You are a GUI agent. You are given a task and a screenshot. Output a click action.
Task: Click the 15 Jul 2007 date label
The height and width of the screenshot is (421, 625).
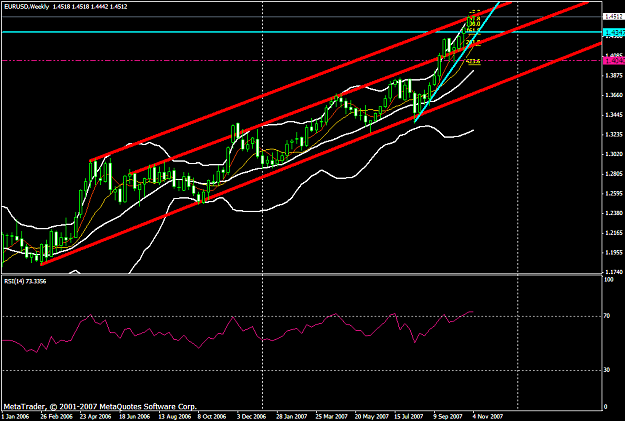409,417
